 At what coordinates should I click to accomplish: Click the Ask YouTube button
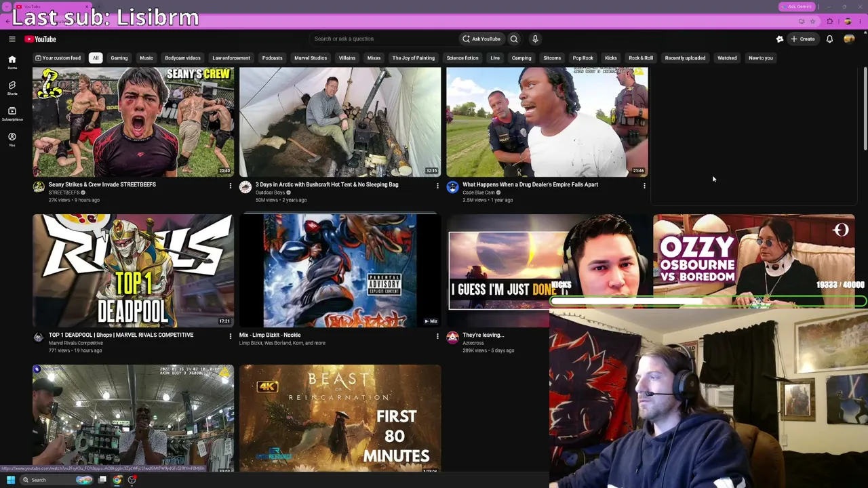[x=481, y=39]
